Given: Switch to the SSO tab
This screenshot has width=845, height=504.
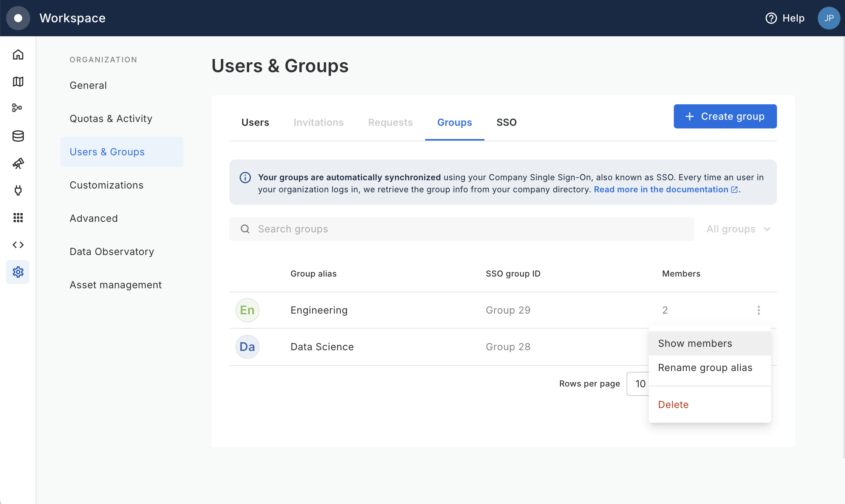Looking at the screenshot, I should click(506, 122).
